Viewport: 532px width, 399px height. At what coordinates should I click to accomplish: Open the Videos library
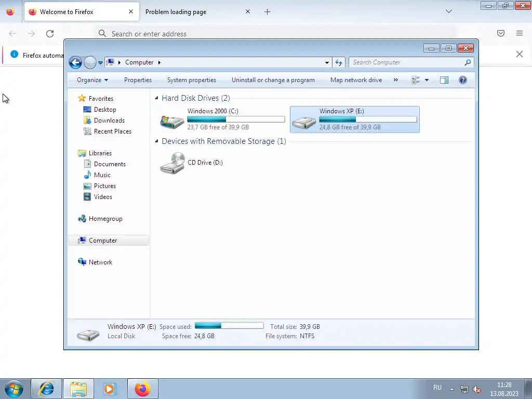103,197
